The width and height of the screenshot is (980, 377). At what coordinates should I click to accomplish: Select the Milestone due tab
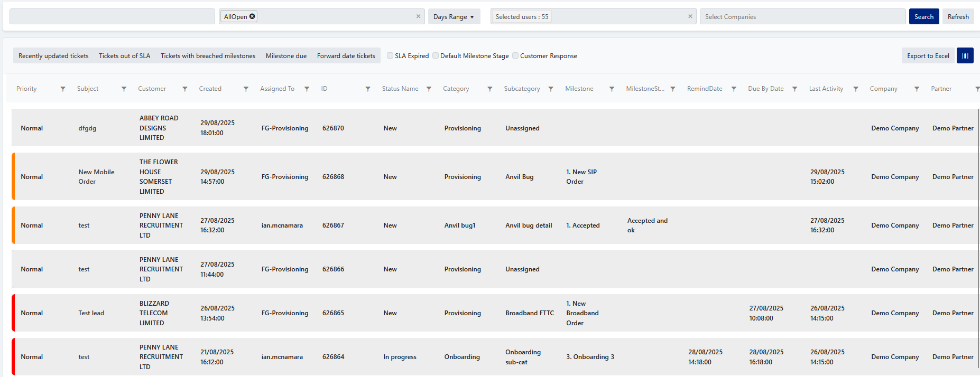pyautogui.click(x=286, y=56)
